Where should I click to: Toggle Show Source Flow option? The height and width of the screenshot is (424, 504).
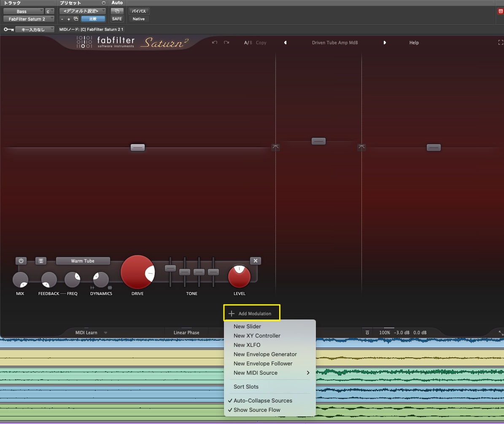(256, 410)
